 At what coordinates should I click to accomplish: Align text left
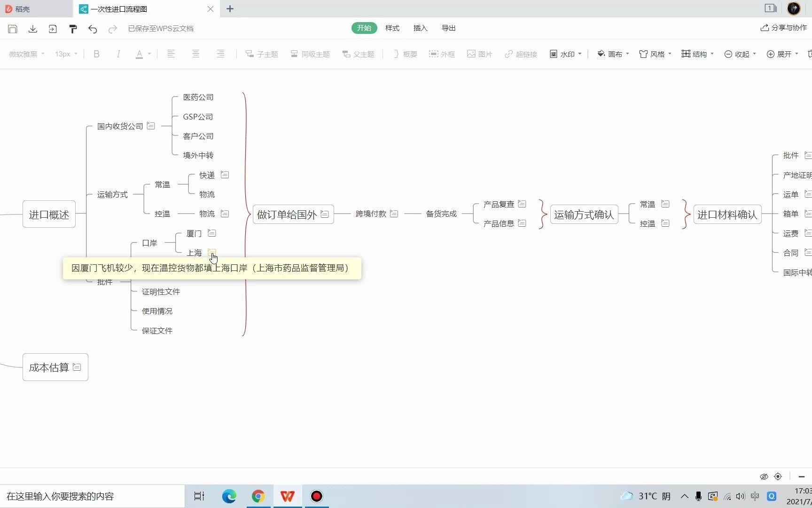click(x=171, y=54)
